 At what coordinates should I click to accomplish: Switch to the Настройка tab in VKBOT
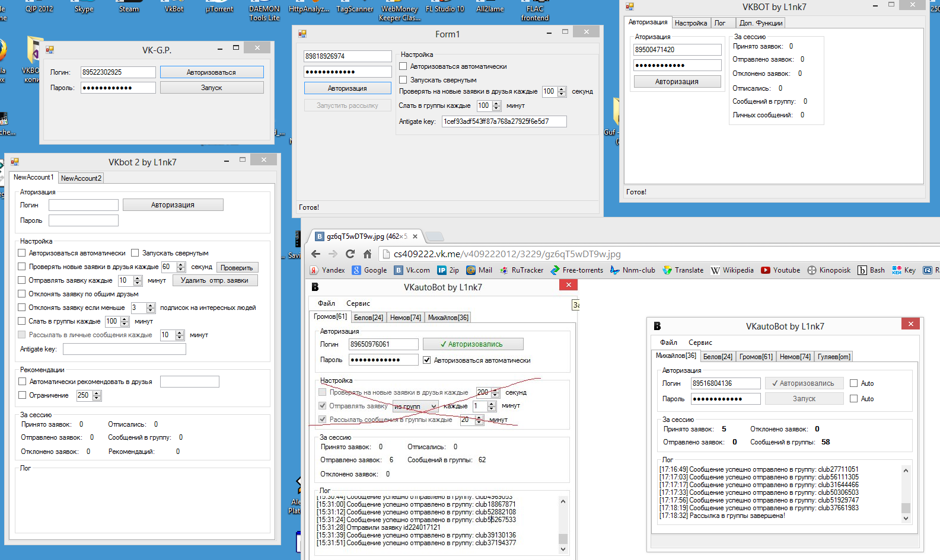691,23
